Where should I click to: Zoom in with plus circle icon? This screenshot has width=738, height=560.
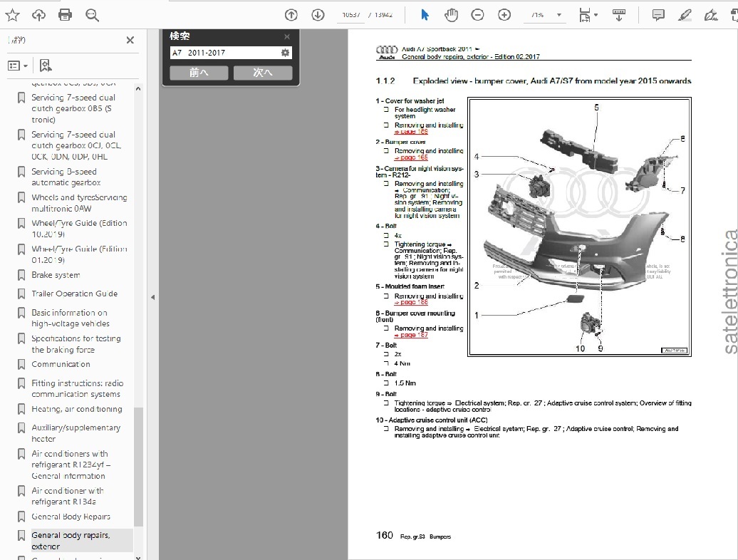click(504, 15)
